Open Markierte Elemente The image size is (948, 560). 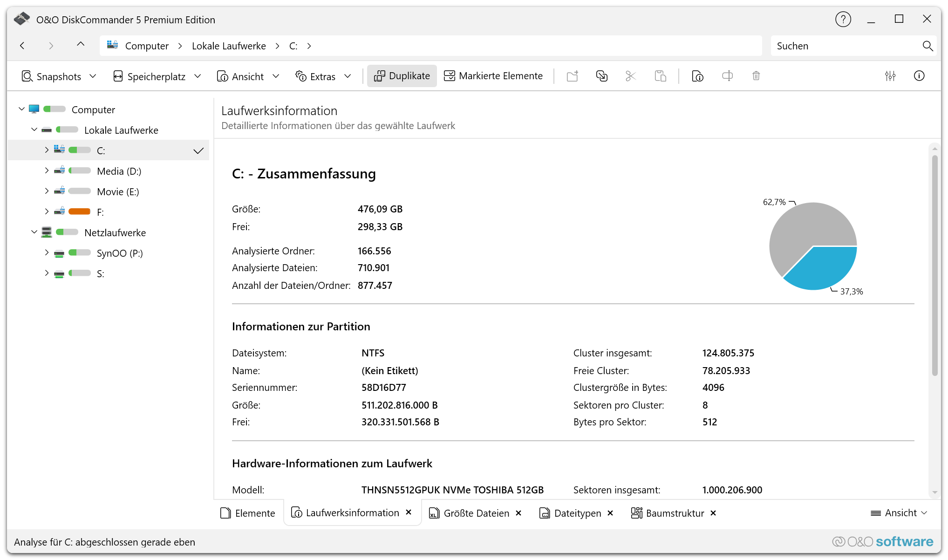[x=493, y=76]
